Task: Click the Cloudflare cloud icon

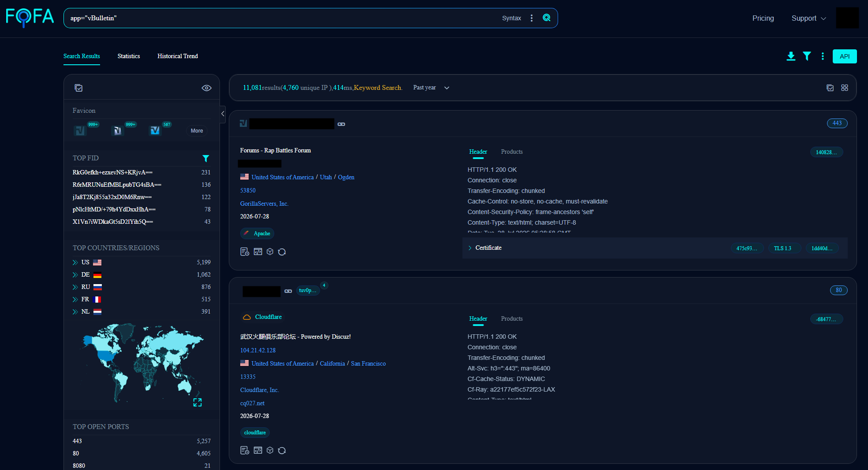Action: point(247,317)
